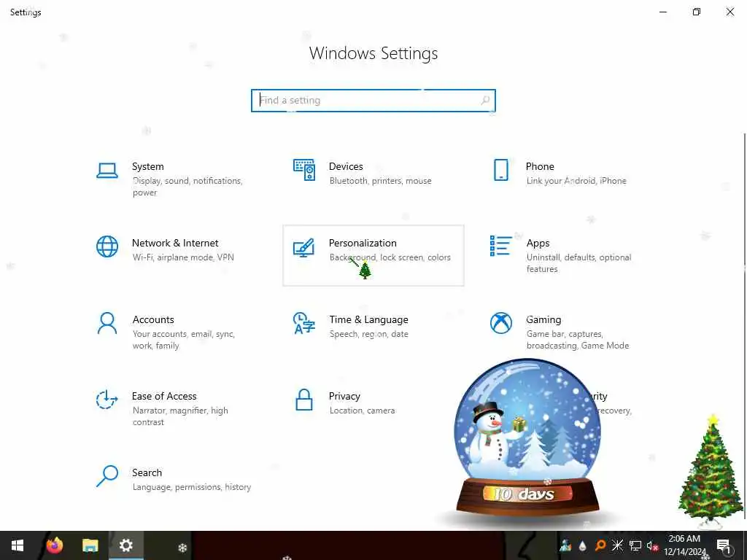The image size is (747, 560).
Task: Open the network status tray icon
Action: pyautogui.click(x=635, y=545)
